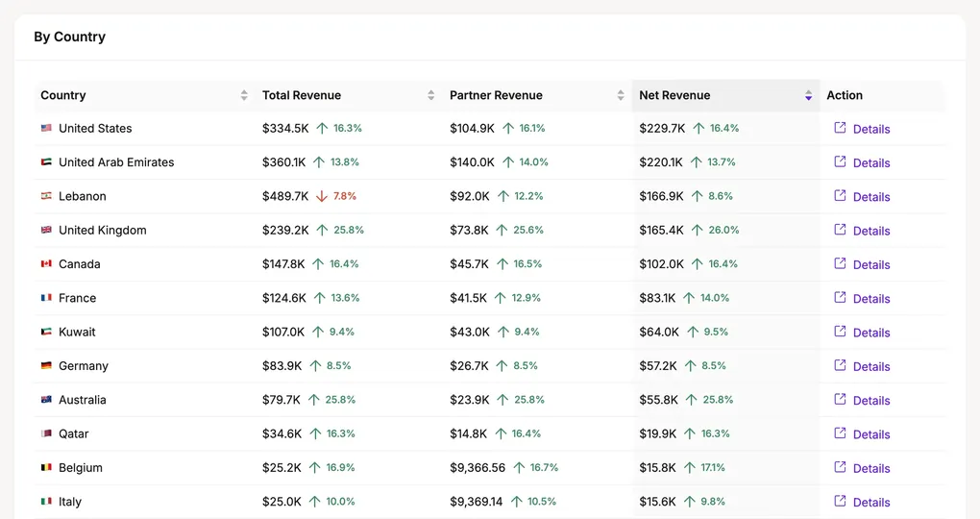Click the Qatar flag icon
Viewport: 980px width, 519px height.
(x=46, y=433)
